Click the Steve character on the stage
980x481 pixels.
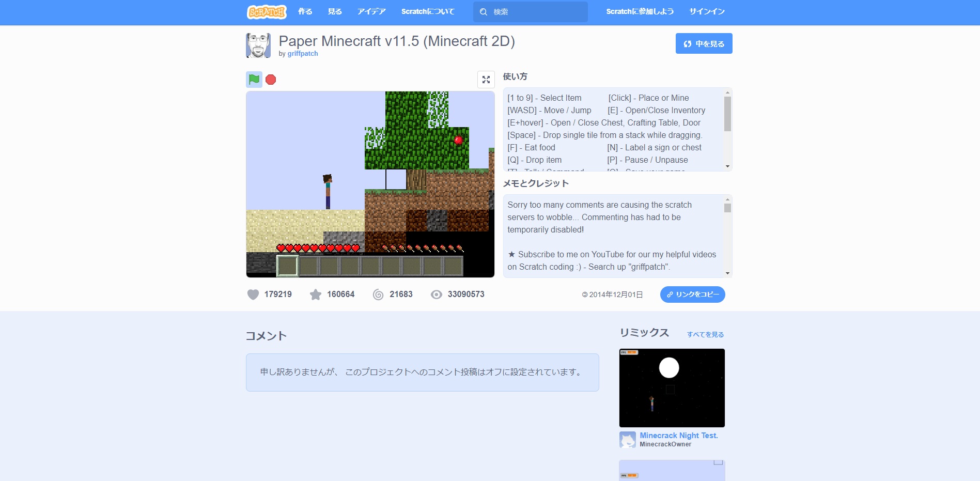point(328,192)
